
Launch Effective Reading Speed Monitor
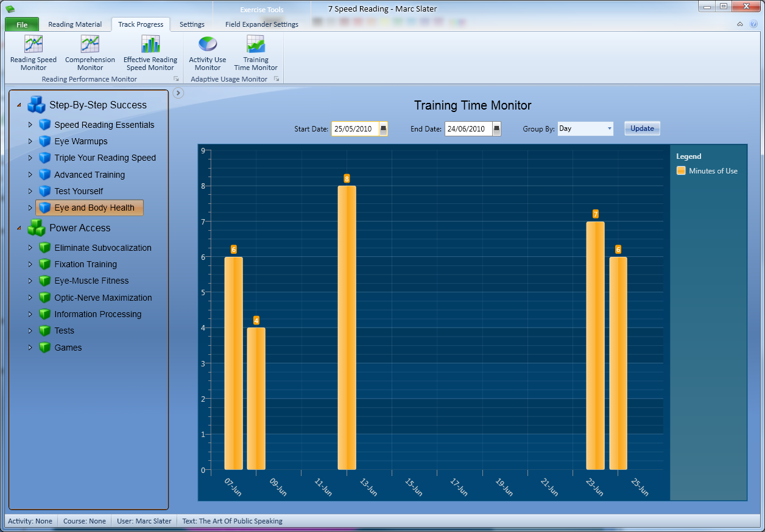150,52
